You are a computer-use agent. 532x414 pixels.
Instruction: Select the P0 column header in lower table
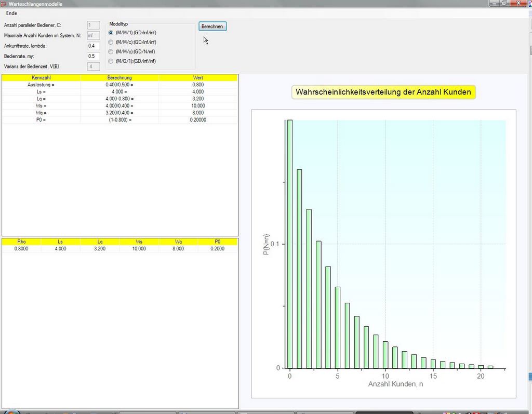point(217,242)
